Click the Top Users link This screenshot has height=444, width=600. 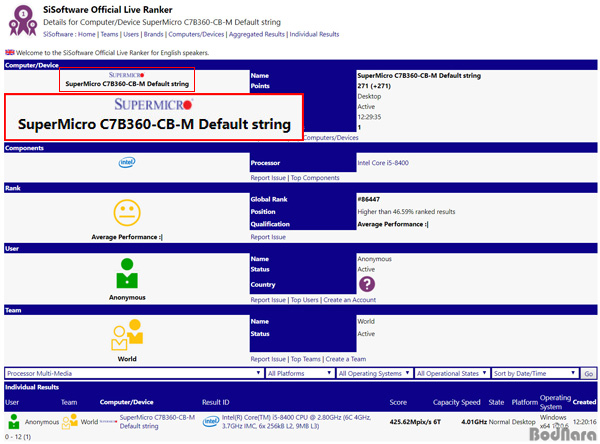pos(305,300)
